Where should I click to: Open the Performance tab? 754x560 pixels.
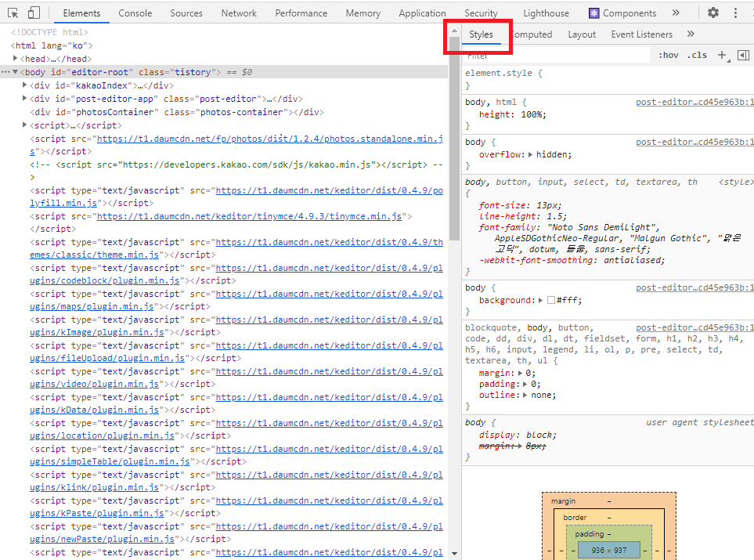(x=301, y=13)
